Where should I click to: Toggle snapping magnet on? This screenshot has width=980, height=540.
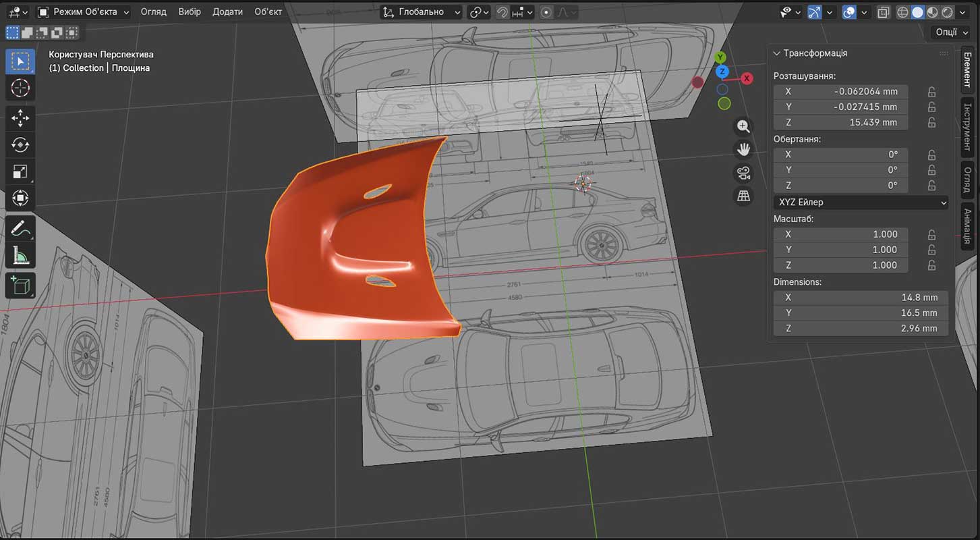502,12
